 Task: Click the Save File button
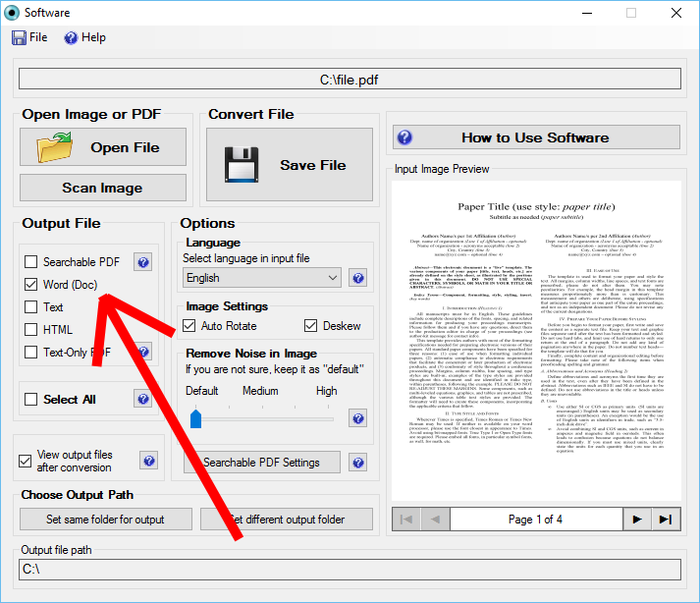[290, 164]
